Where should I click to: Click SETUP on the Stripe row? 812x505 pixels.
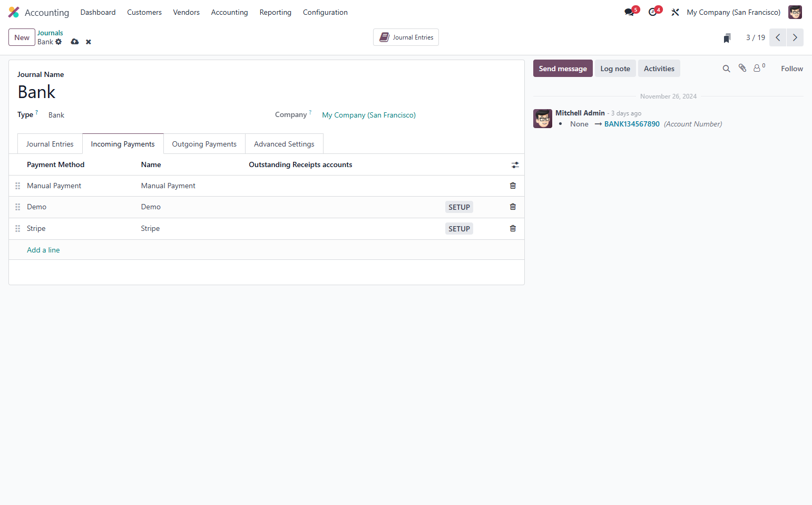point(459,229)
